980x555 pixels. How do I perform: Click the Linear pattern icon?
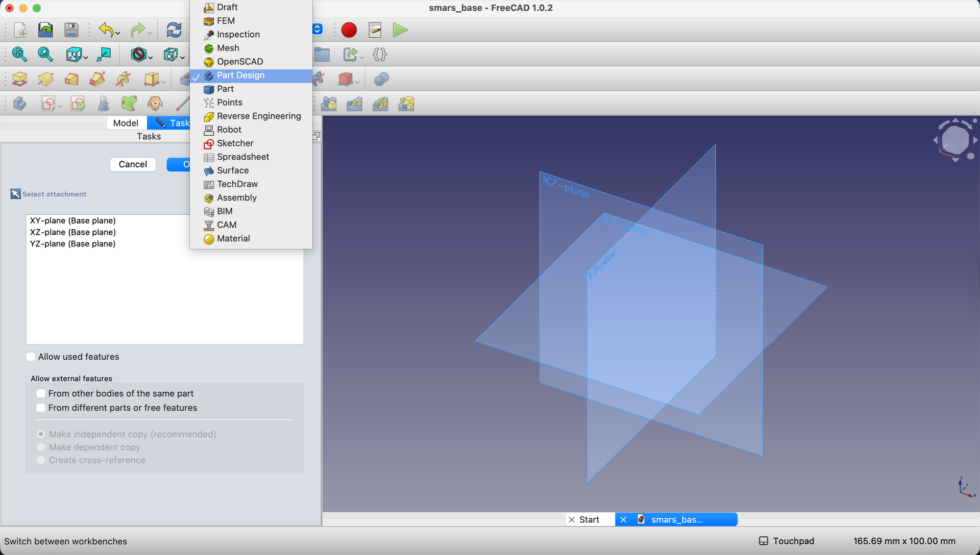tap(355, 104)
